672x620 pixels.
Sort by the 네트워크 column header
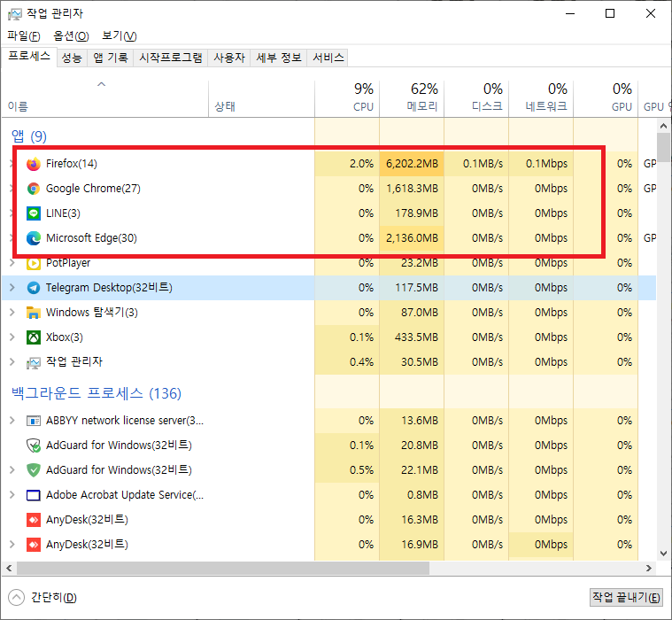[541, 98]
